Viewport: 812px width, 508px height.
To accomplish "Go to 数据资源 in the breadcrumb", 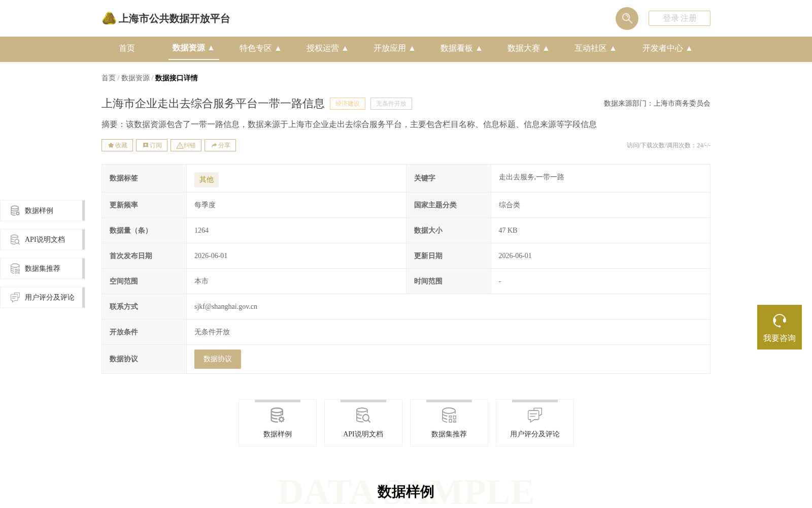I will pyautogui.click(x=136, y=78).
